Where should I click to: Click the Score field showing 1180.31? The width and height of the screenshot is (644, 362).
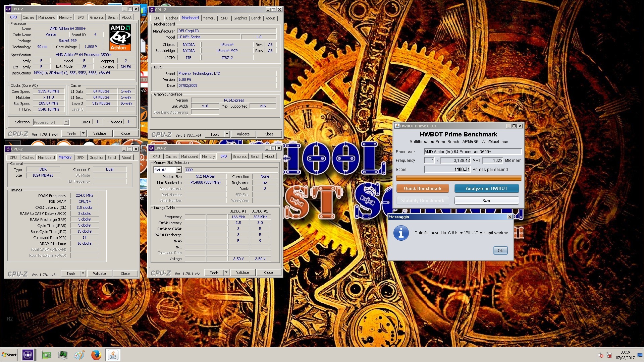[447, 169]
